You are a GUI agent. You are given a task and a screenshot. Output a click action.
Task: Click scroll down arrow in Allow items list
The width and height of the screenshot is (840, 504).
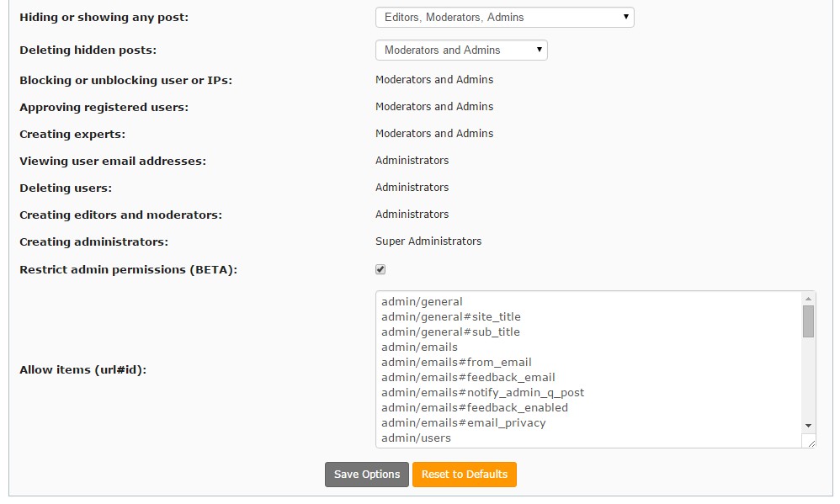(808, 426)
